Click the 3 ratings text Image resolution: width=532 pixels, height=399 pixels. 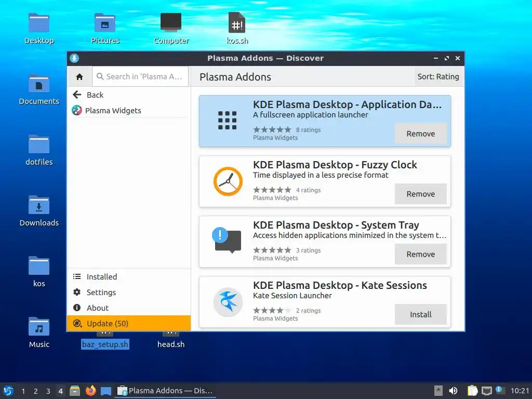click(x=308, y=250)
